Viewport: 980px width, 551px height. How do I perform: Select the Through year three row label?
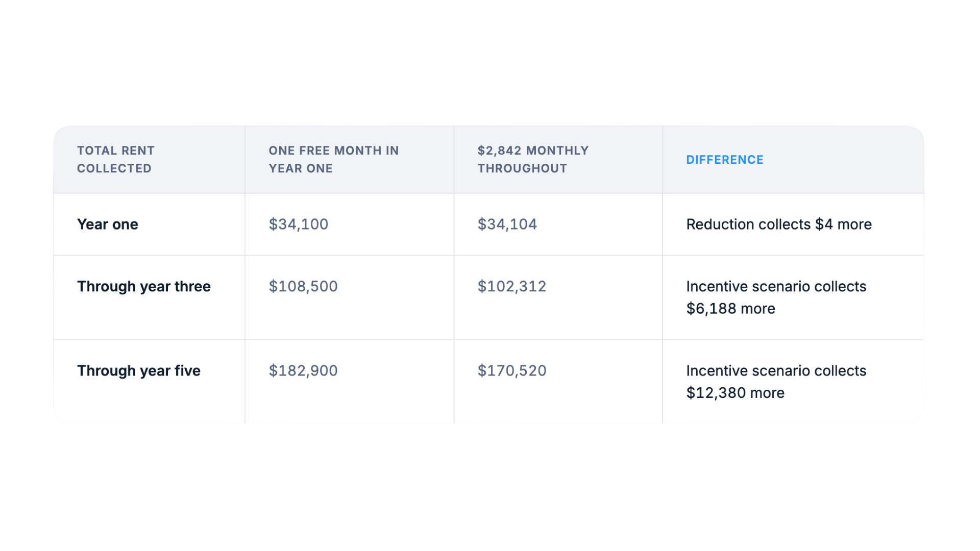tap(144, 286)
